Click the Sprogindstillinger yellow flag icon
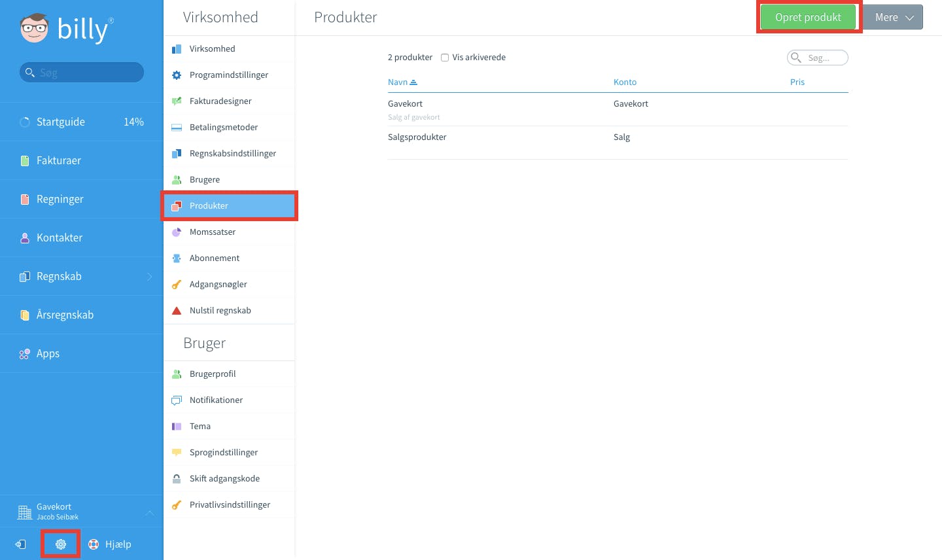Screen dimensions: 942x560 pos(177,453)
